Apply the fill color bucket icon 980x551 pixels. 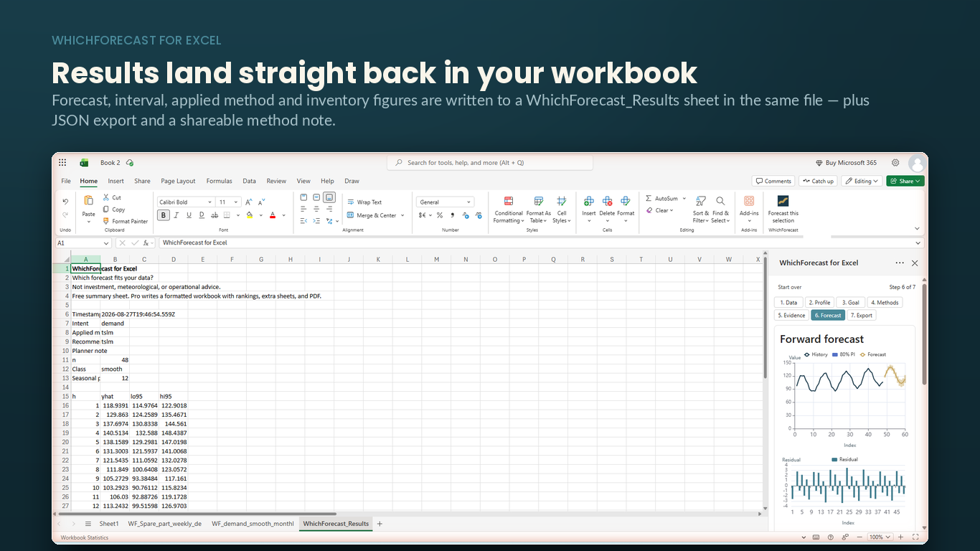pos(249,215)
